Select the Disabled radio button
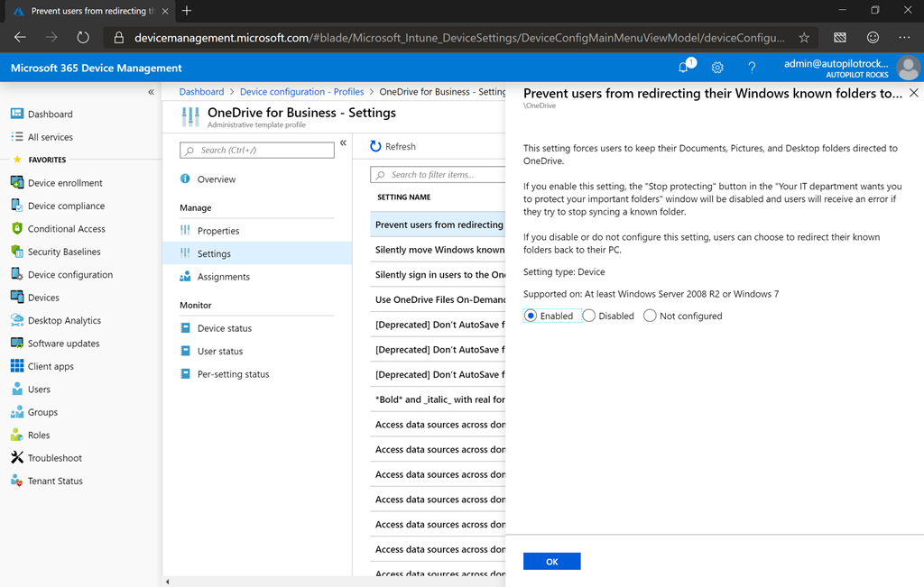The image size is (924, 587). point(589,316)
